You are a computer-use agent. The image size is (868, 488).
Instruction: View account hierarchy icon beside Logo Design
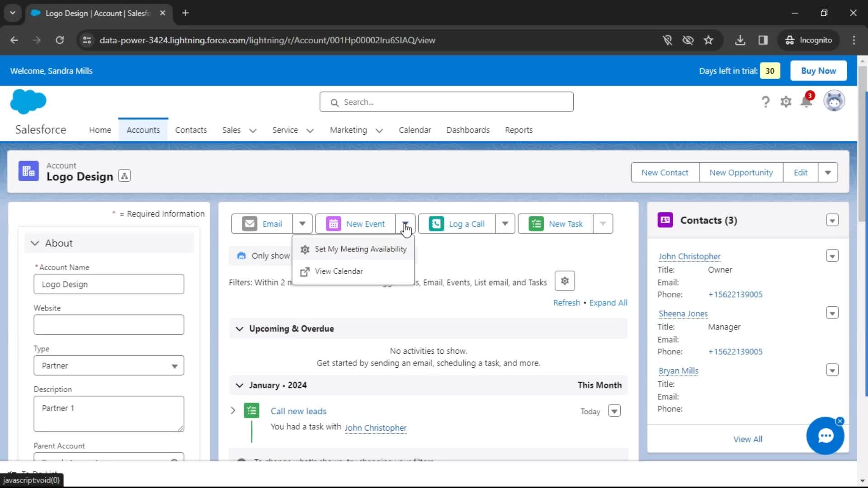tap(124, 176)
